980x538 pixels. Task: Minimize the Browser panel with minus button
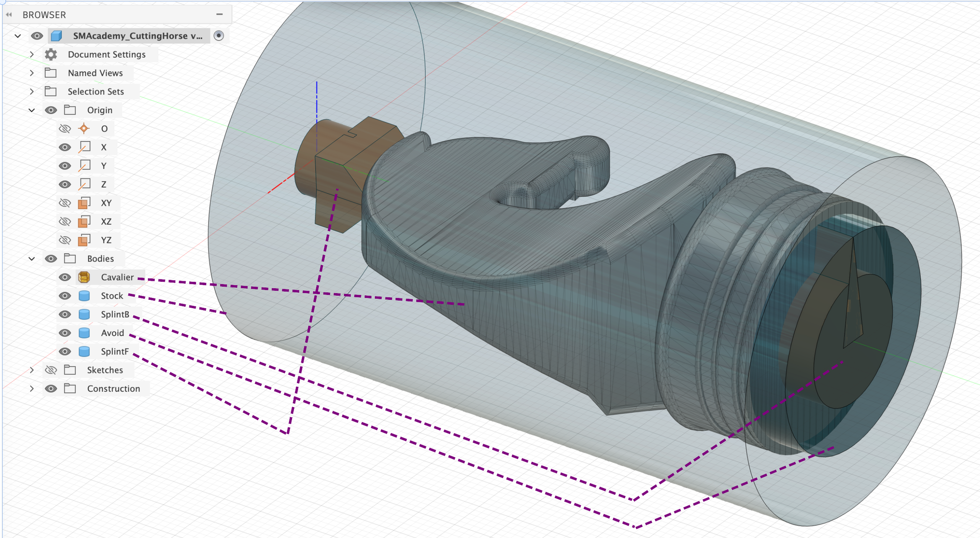pyautogui.click(x=220, y=15)
